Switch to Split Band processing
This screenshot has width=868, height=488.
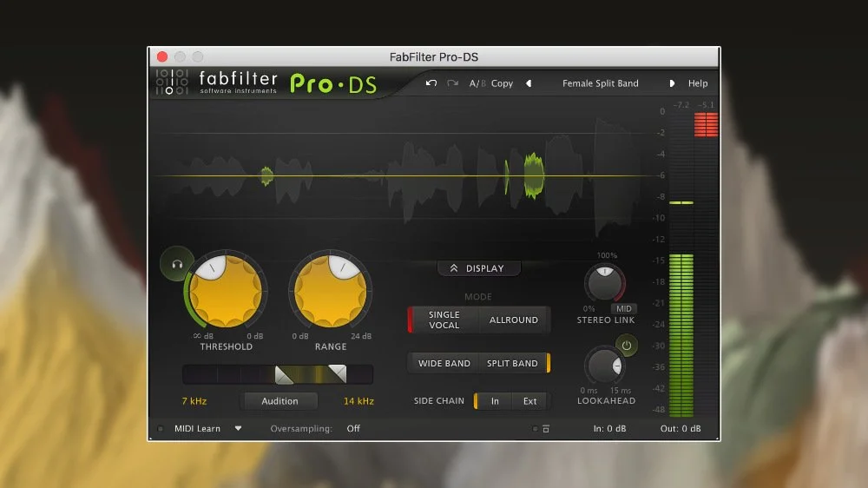(x=513, y=363)
